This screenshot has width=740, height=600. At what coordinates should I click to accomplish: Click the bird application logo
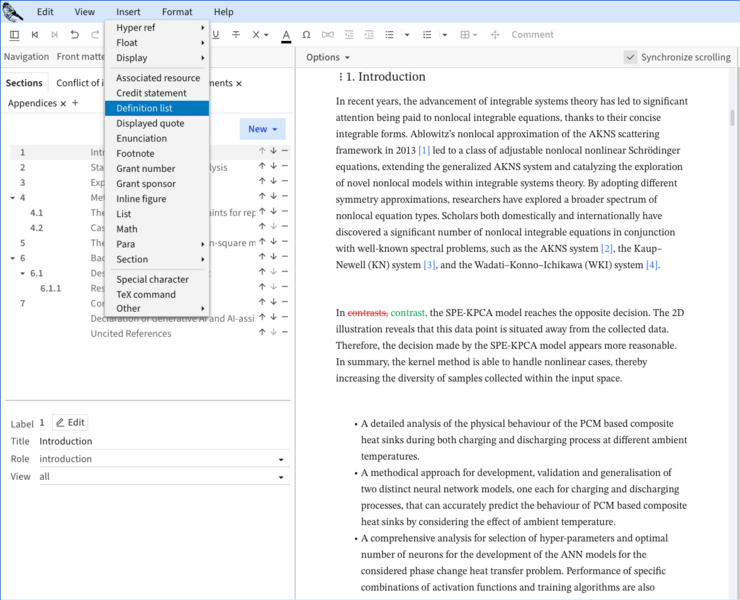13,12
